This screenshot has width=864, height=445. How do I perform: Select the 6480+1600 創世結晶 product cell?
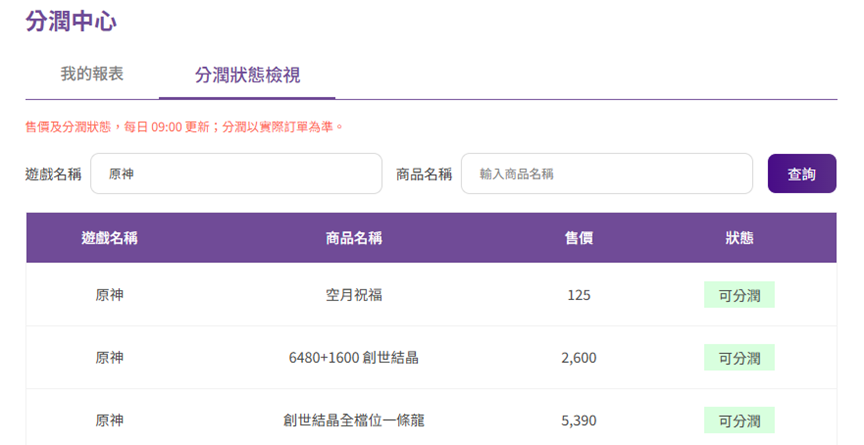353,358
